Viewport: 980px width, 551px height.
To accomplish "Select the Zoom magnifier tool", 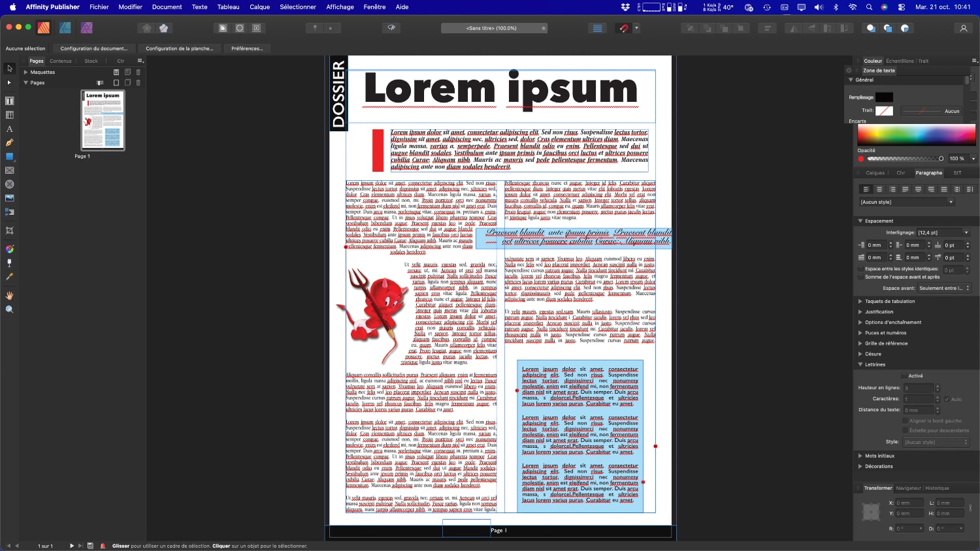I will [10, 309].
